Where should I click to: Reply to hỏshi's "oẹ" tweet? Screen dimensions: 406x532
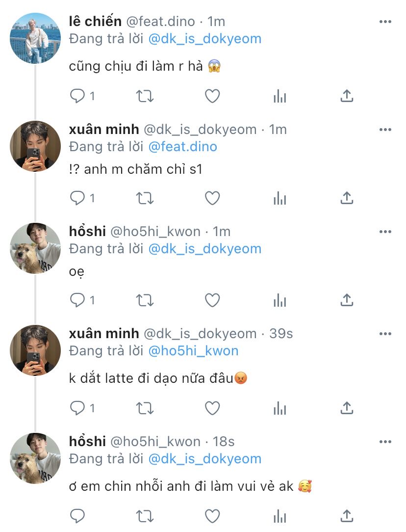(x=77, y=299)
